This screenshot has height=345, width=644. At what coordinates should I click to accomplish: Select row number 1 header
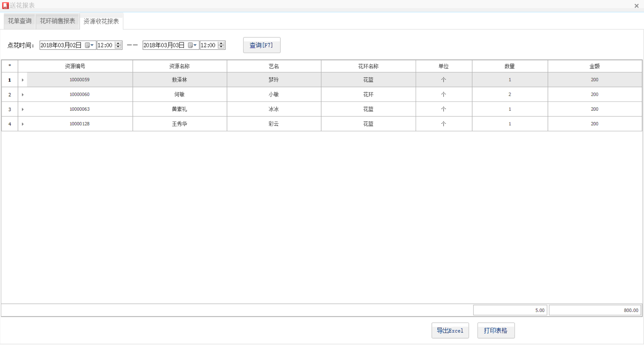pyautogui.click(x=10, y=80)
